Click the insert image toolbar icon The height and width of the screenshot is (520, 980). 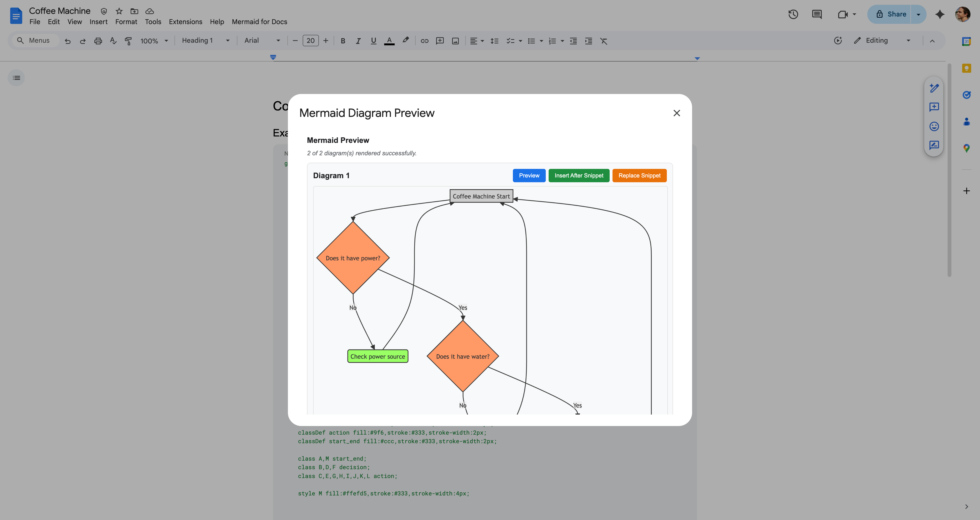[455, 41]
